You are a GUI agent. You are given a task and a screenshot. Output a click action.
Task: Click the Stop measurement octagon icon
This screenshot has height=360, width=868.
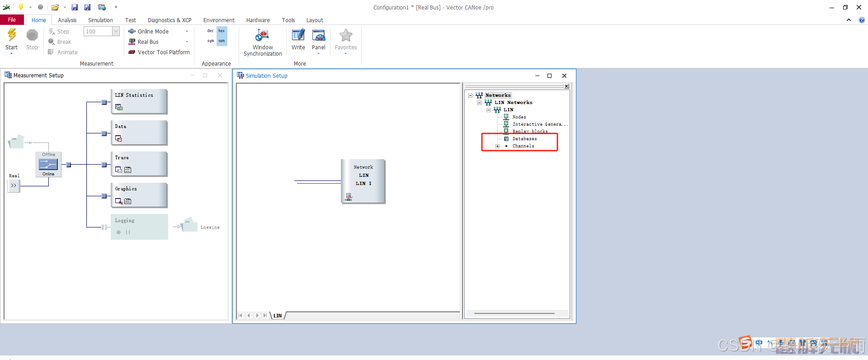[32, 35]
